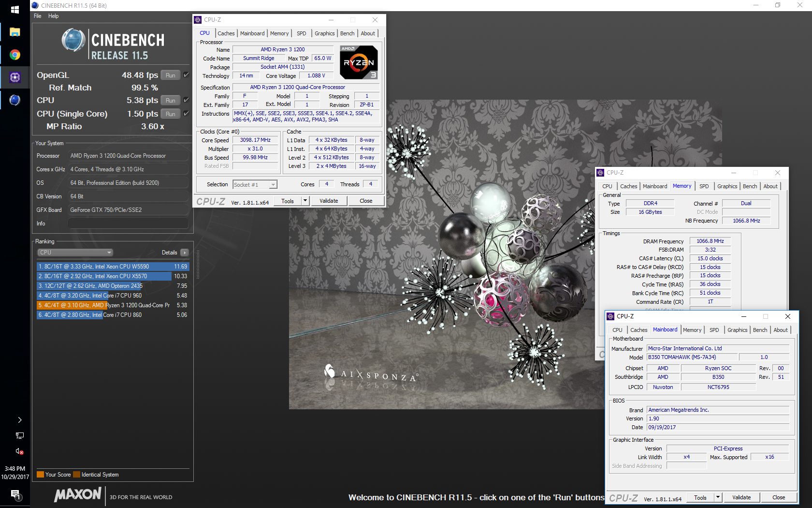This screenshot has width=812, height=508.
Task: Open the Ranking CPU dropdown
Action: click(x=75, y=253)
